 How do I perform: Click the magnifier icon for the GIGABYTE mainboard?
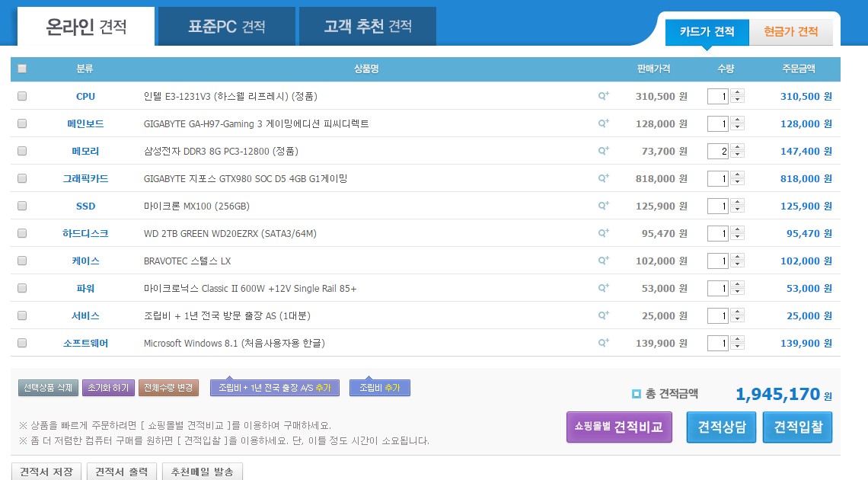(x=603, y=123)
